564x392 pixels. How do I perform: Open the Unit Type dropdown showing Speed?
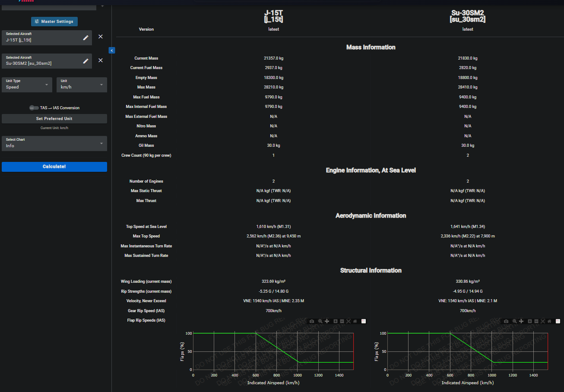click(27, 85)
